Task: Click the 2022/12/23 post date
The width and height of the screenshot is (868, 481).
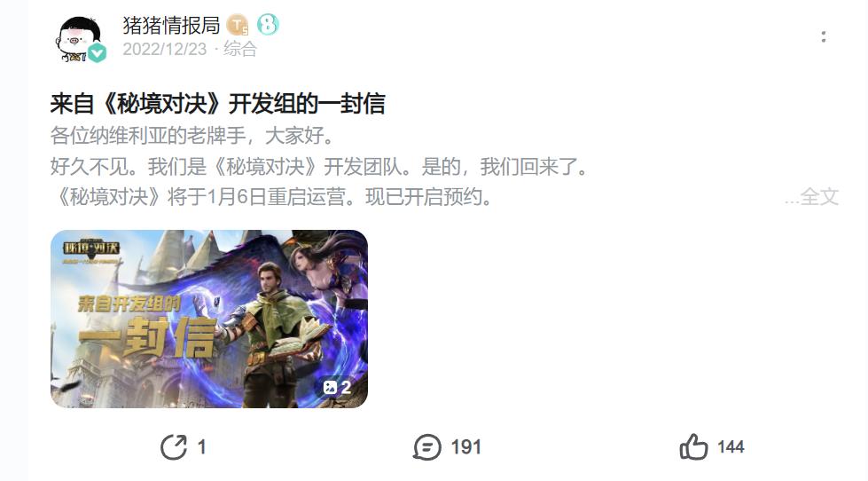Action: point(164,50)
